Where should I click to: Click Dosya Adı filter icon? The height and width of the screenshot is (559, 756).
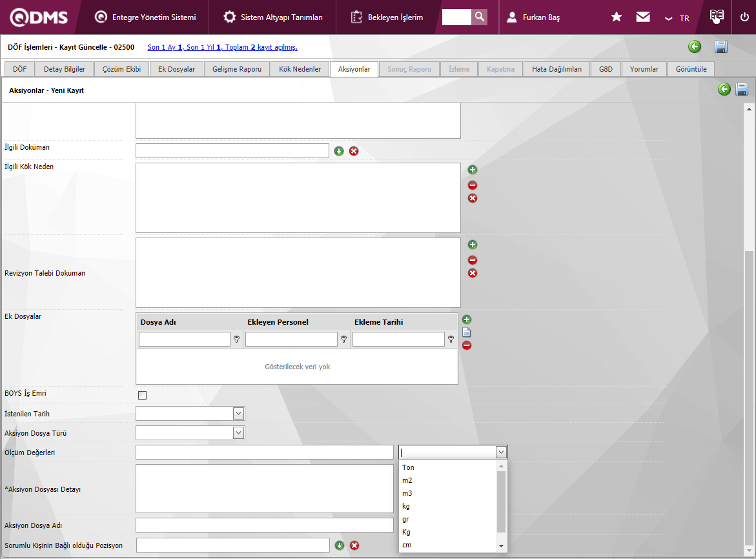coord(237,340)
